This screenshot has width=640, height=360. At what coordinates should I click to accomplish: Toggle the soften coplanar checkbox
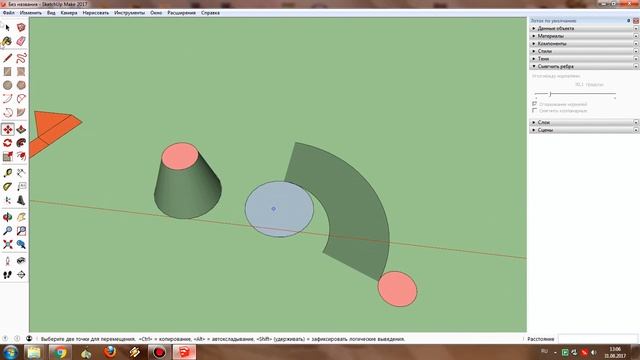534,111
